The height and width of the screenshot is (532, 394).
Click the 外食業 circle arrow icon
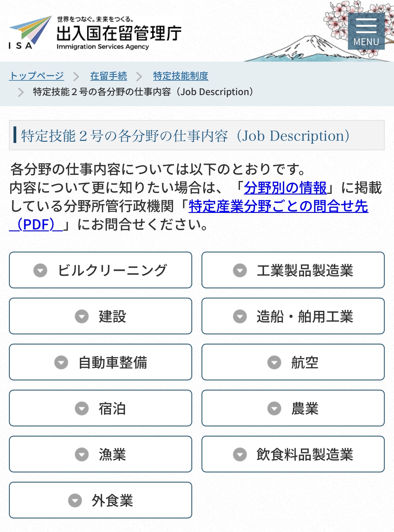point(75,500)
